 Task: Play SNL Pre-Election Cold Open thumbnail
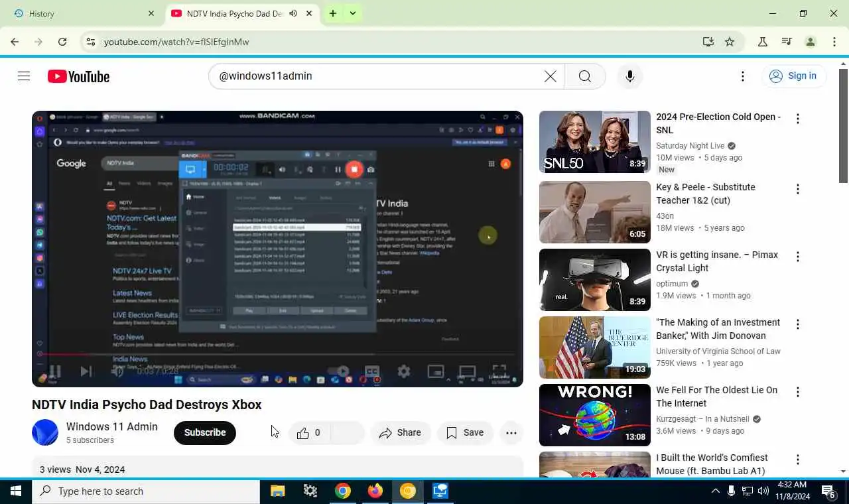click(595, 142)
